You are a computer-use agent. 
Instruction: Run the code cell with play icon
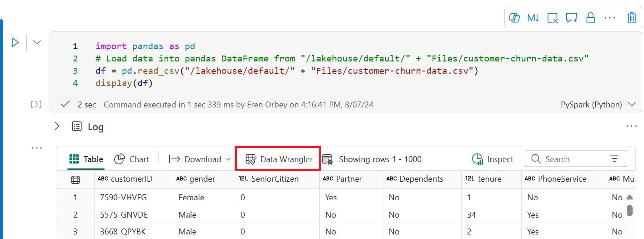tap(15, 42)
